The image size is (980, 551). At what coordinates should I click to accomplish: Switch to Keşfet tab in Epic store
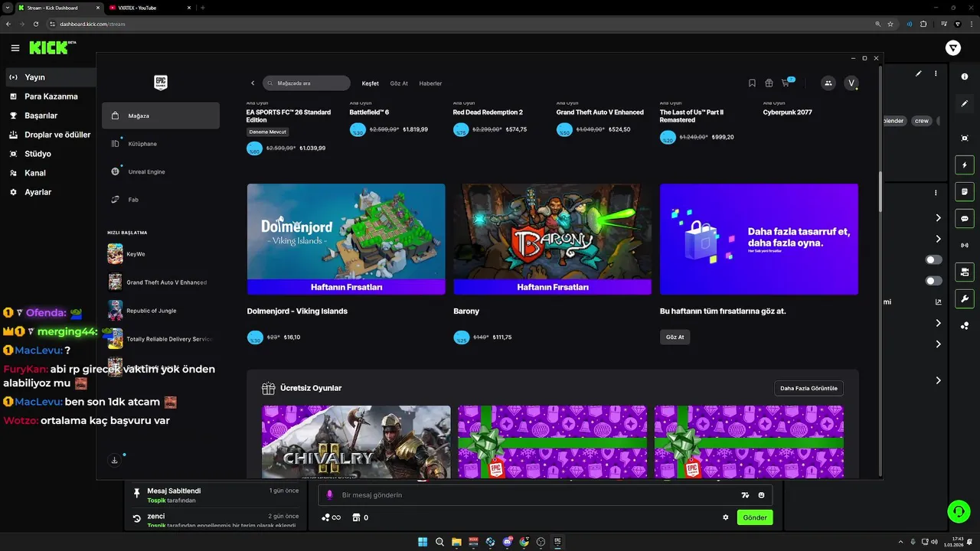370,83
